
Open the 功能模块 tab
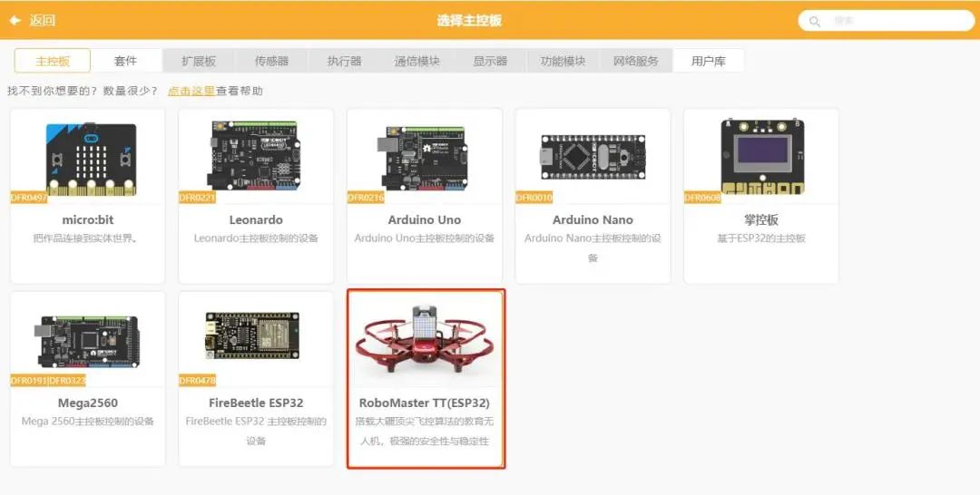coord(563,61)
